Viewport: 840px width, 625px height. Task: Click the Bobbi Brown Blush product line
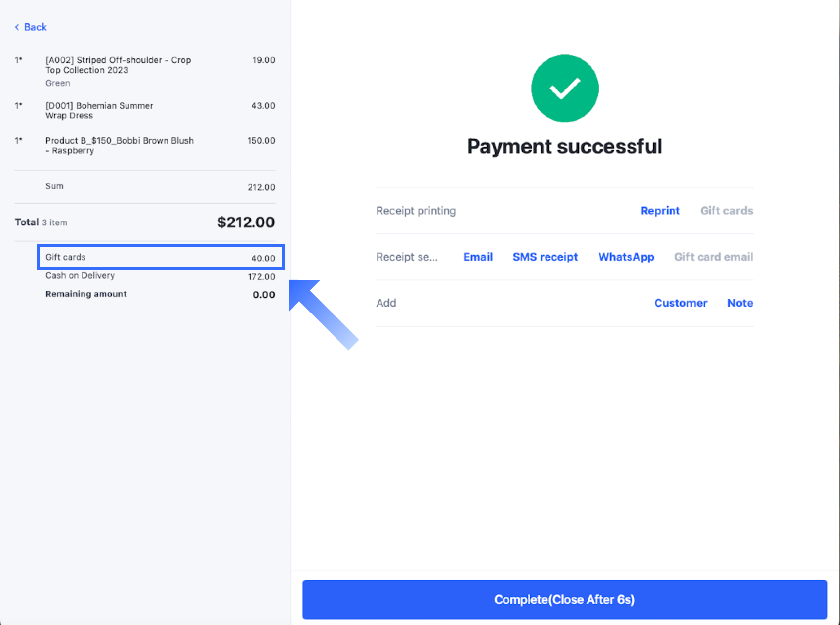(x=120, y=146)
